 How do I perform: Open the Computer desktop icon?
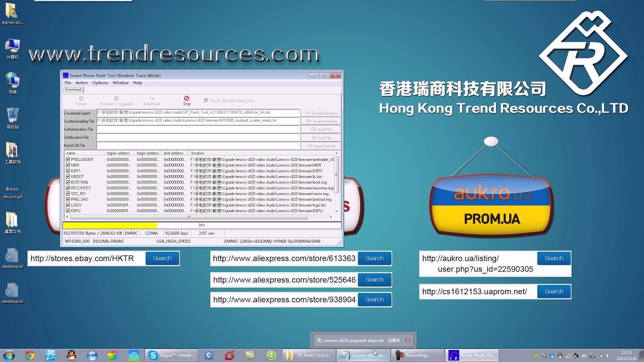click(12, 49)
